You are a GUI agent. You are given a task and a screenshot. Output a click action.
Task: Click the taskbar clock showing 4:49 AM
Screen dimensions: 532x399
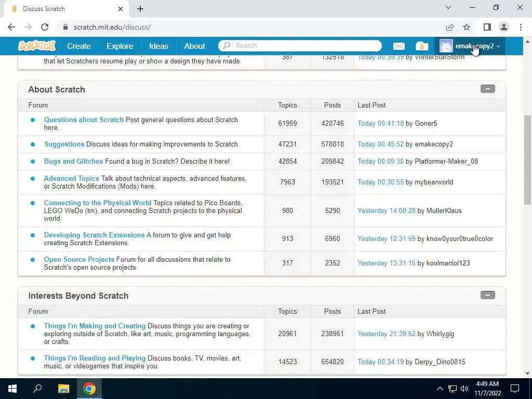[487, 389]
